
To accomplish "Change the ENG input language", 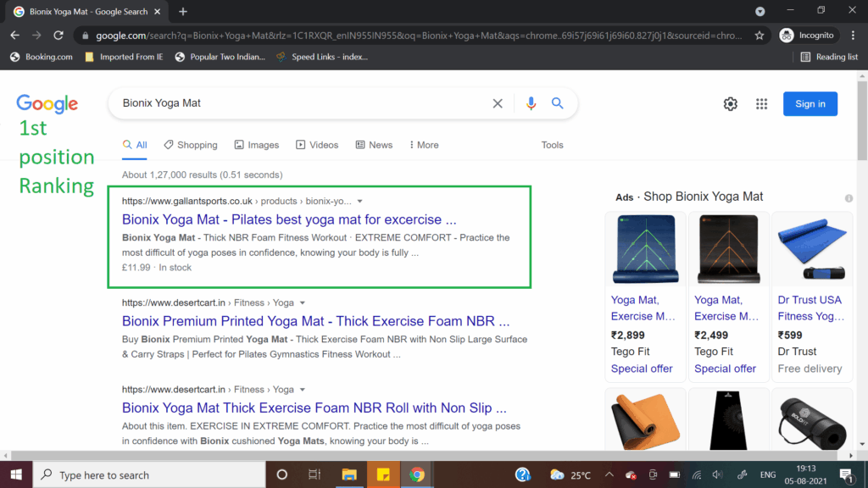I will pyautogui.click(x=768, y=474).
